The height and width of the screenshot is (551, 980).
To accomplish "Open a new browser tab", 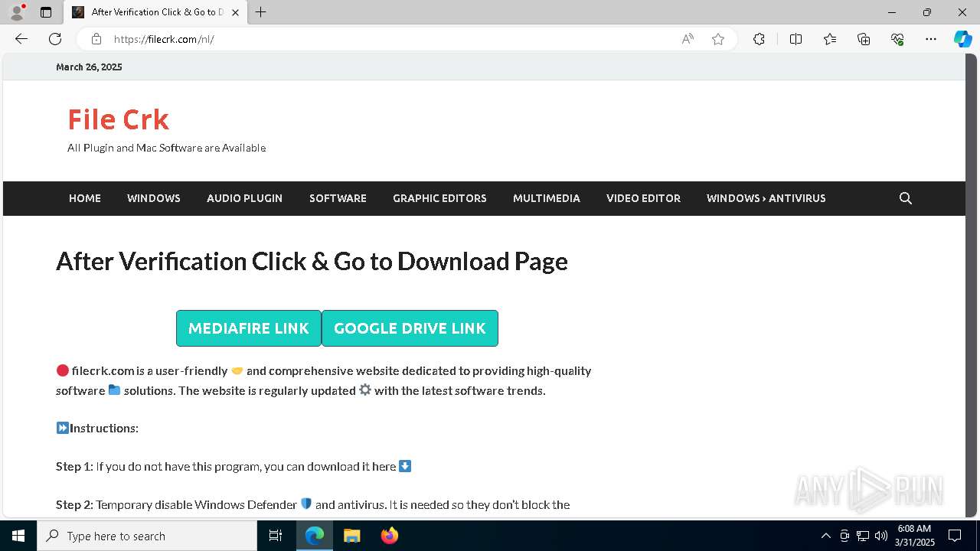I will pos(260,12).
